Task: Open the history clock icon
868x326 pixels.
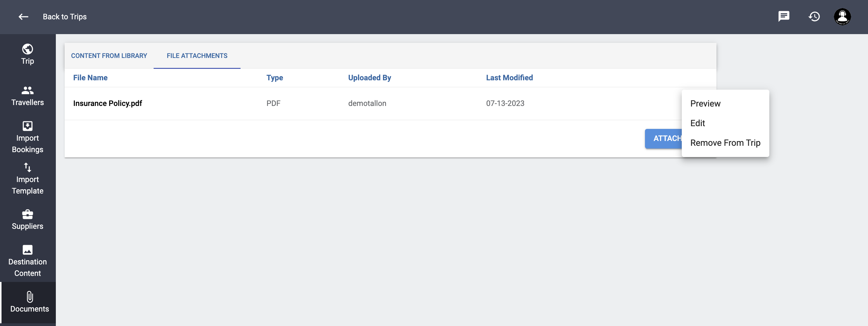Action: 814,17
